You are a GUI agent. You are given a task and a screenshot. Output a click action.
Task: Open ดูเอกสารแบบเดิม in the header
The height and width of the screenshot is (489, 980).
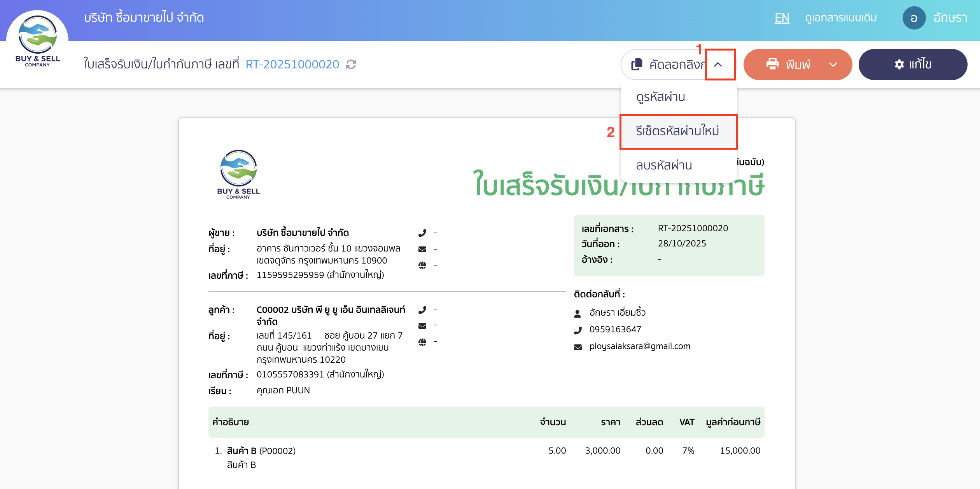[841, 17]
